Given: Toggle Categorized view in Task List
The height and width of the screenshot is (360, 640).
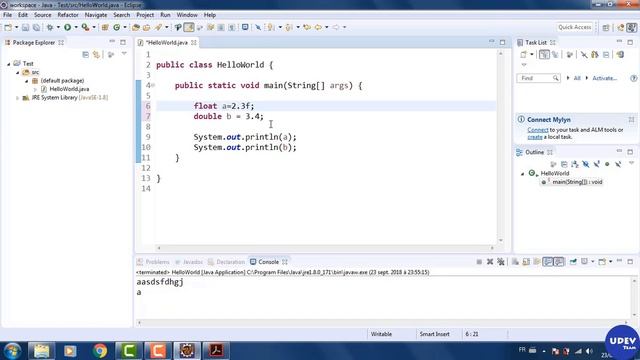Looking at the screenshot, I should point(544,55).
